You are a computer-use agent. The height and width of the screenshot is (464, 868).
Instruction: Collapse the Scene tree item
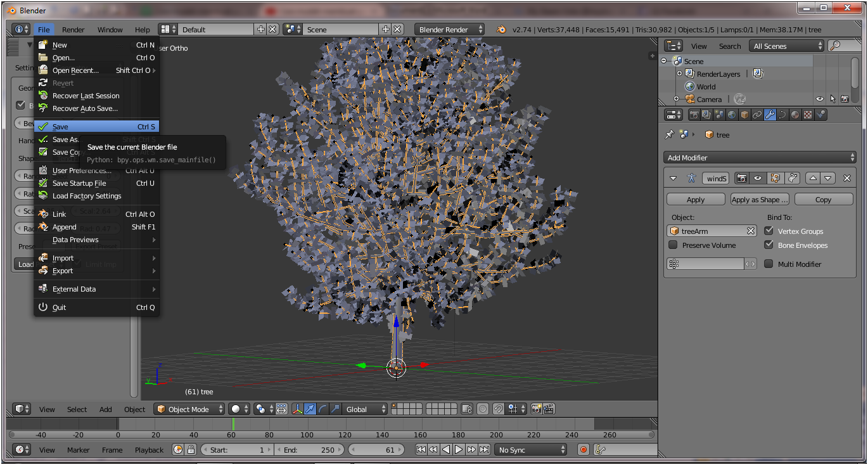(x=664, y=61)
